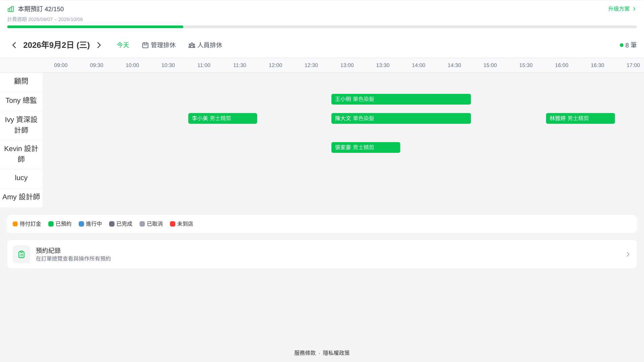644x362 pixels.
Task: Click the chevron next to 升級方案
Action: point(634,9)
